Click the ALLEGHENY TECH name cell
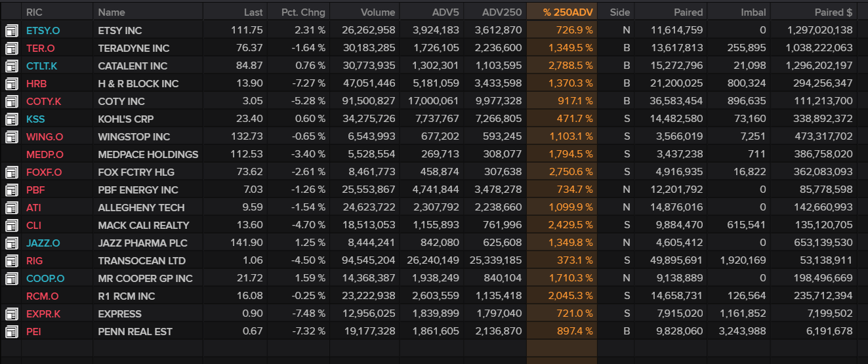This screenshot has height=364, width=868. point(142,207)
